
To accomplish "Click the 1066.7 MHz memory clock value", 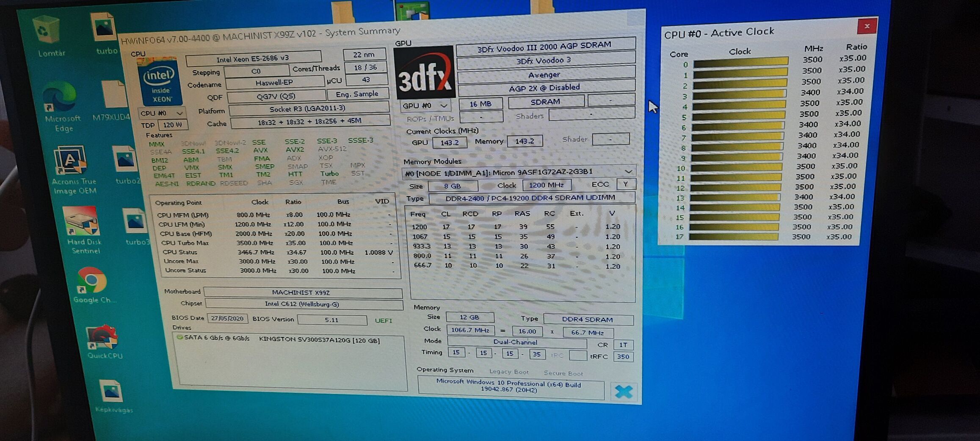I will pyautogui.click(x=470, y=330).
